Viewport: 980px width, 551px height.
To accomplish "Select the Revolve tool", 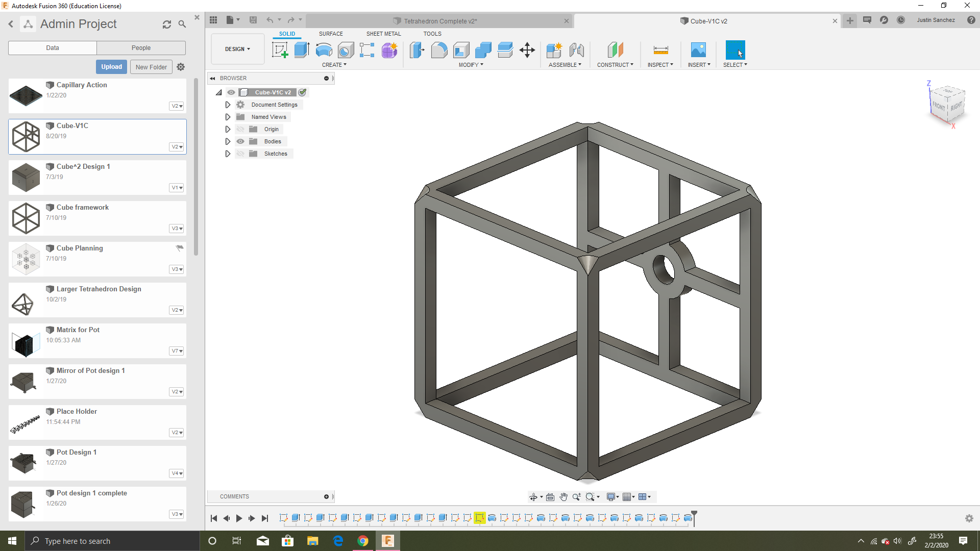I will coord(324,50).
